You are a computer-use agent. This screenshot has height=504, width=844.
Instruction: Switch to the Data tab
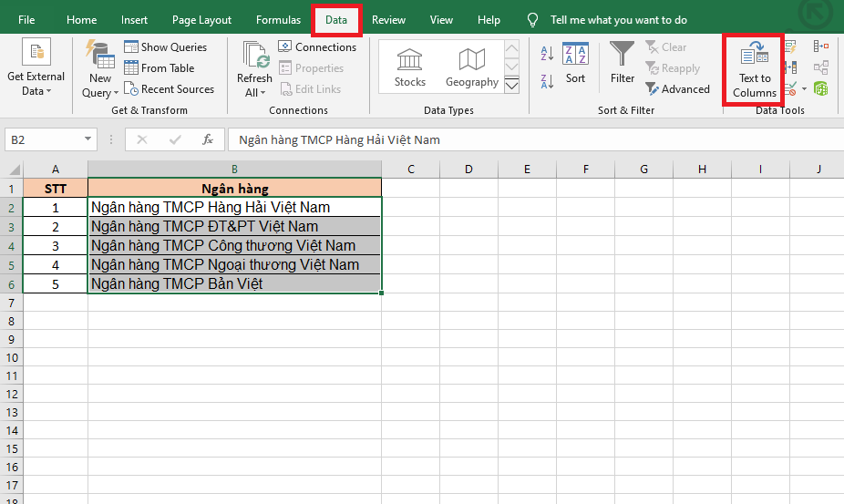tap(336, 20)
